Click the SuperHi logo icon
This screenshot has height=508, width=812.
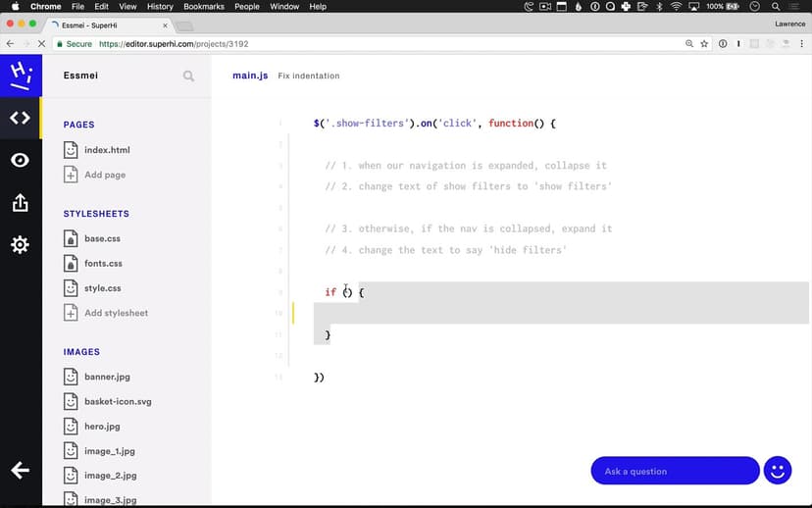[x=20, y=75]
